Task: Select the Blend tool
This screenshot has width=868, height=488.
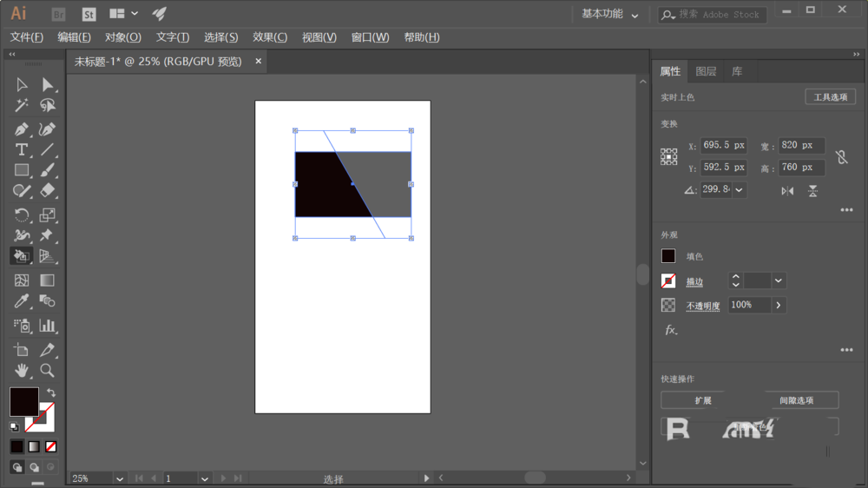Action: pyautogui.click(x=47, y=301)
